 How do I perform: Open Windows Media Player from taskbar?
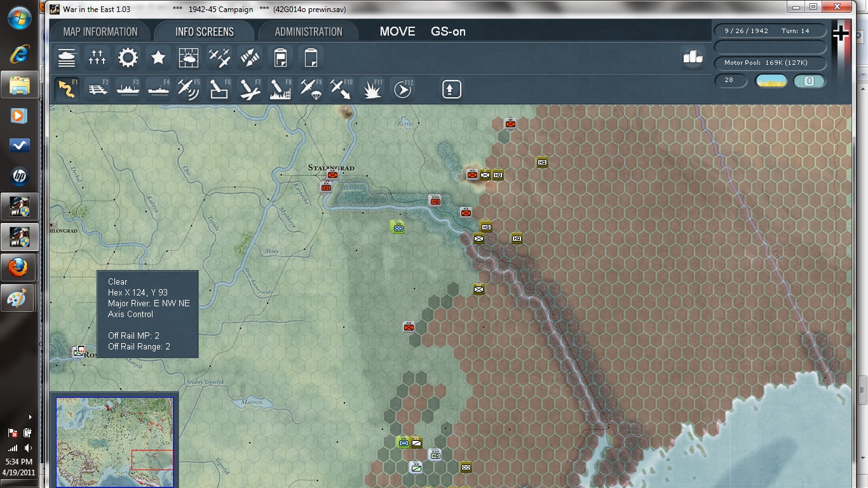[20, 115]
